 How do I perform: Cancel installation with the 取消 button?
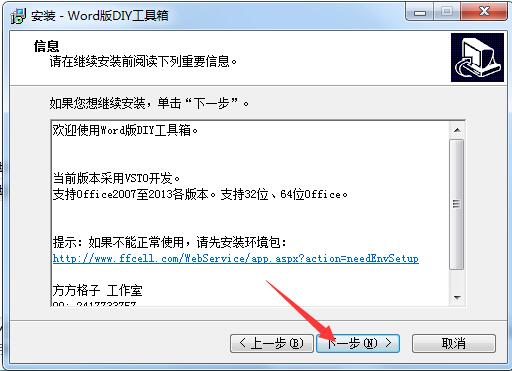pyautogui.click(x=454, y=343)
